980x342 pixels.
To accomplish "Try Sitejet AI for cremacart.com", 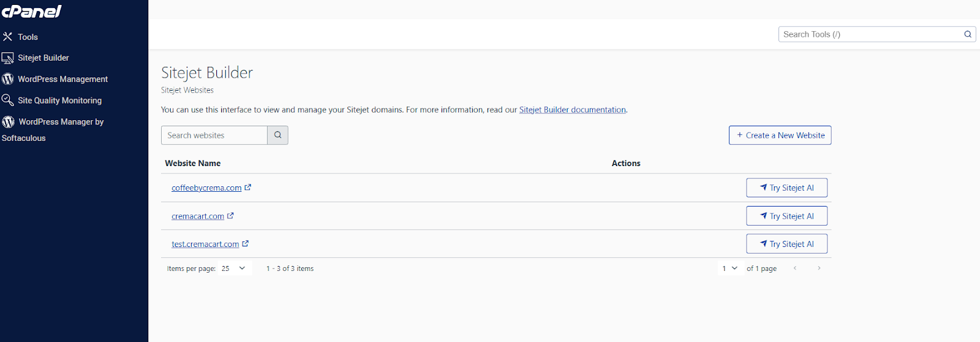I will click(x=786, y=216).
